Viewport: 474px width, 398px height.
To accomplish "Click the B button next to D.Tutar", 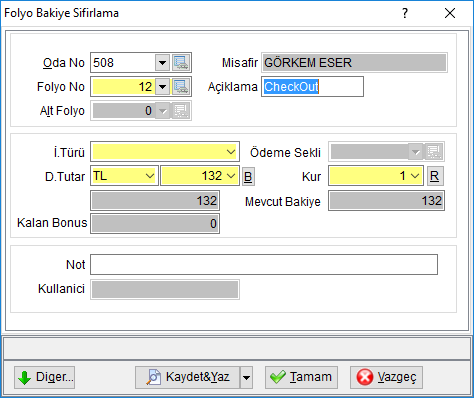I will pyautogui.click(x=248, y=176).
